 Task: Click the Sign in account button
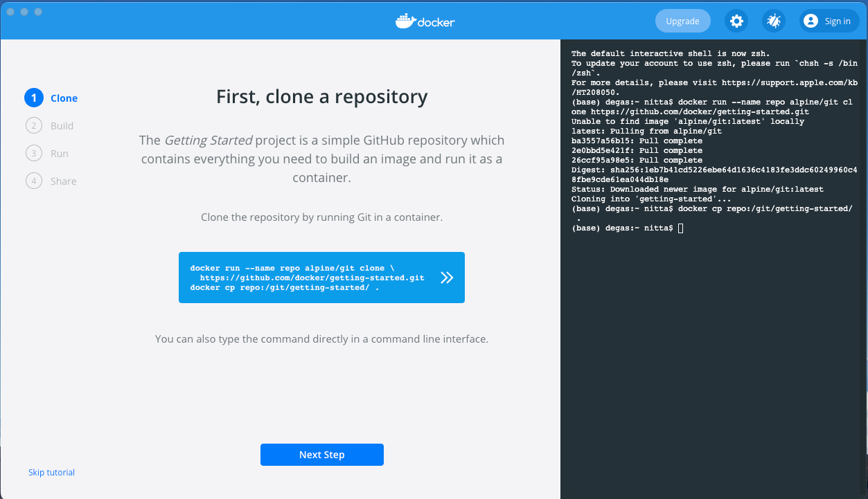tap(829, 21)
